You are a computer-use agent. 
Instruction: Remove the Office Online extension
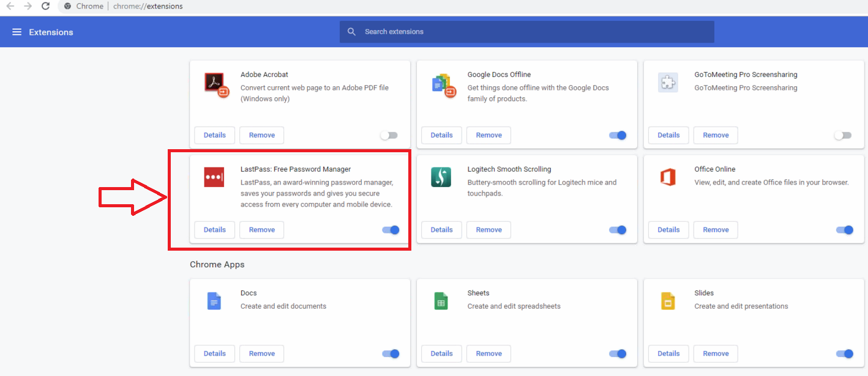point(716,230)
